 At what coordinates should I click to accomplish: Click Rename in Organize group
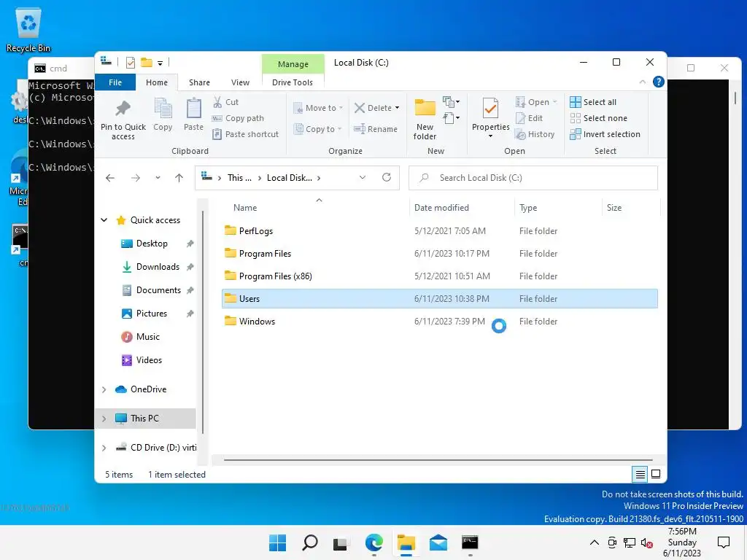coord(376,129)
